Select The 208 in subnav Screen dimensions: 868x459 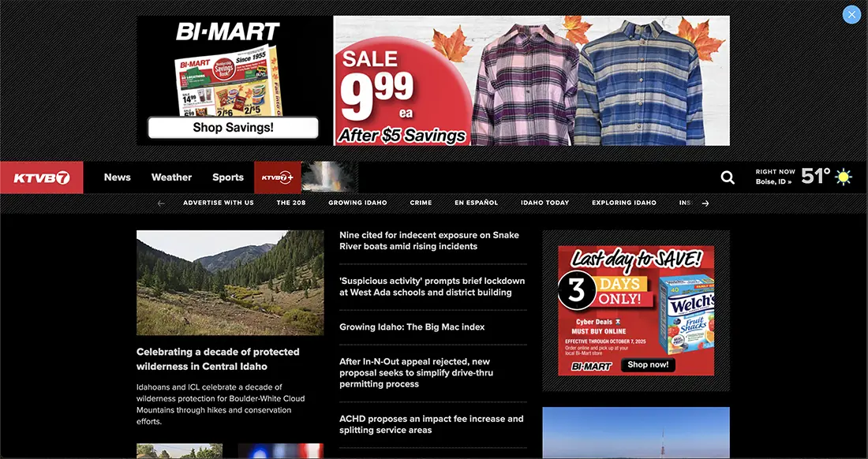291,203
